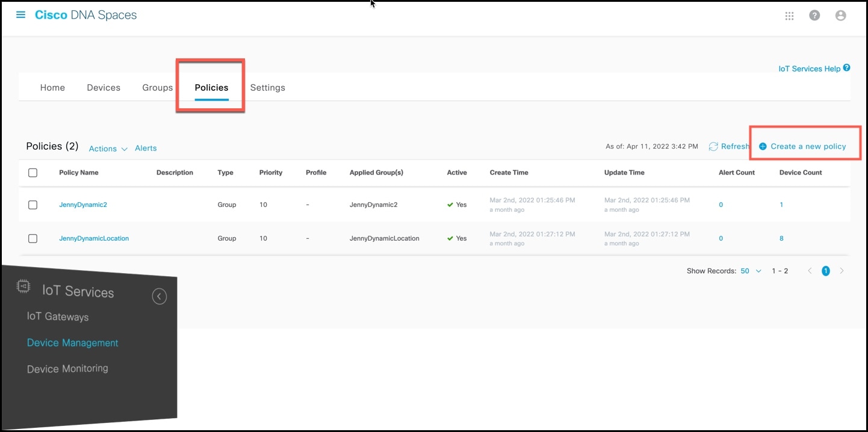Image resolution: width=868 pixels, height=432 pixels.
Task: Go to next page arrow
Action: (x=842, y=271)
